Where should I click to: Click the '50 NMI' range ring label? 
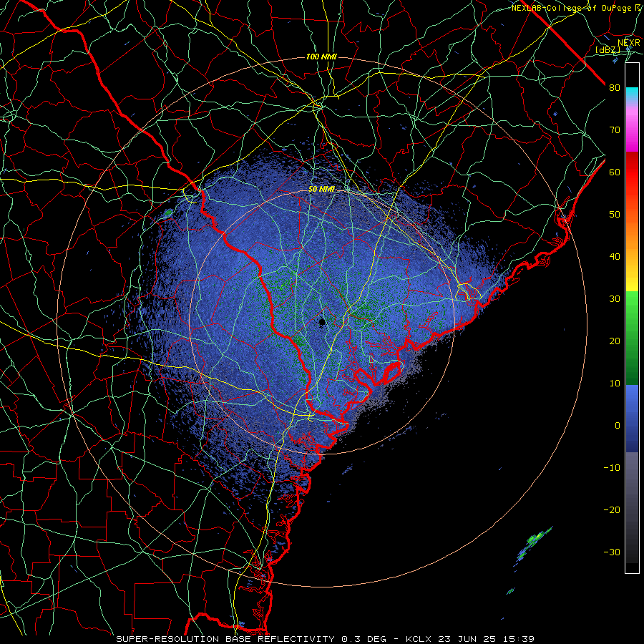point(321,190)
